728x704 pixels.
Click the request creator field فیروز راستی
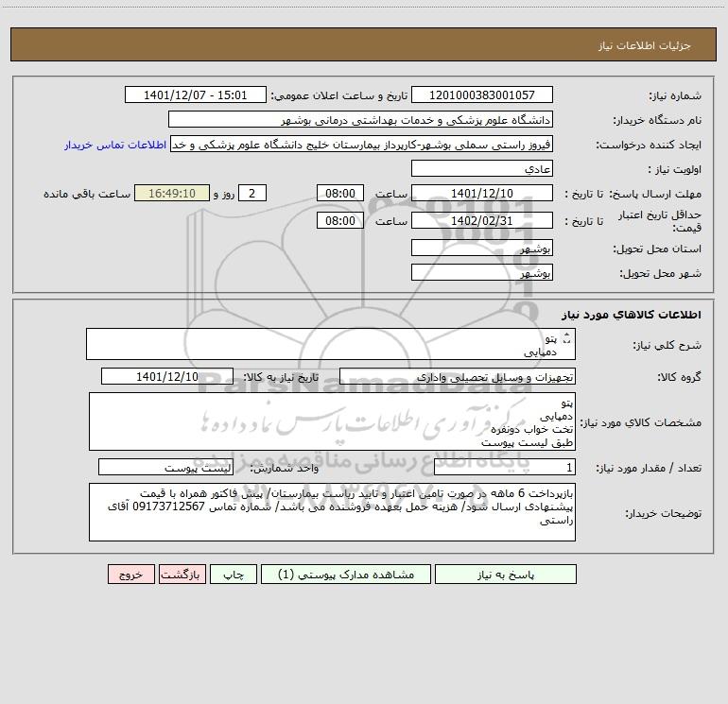coord(362,144)
